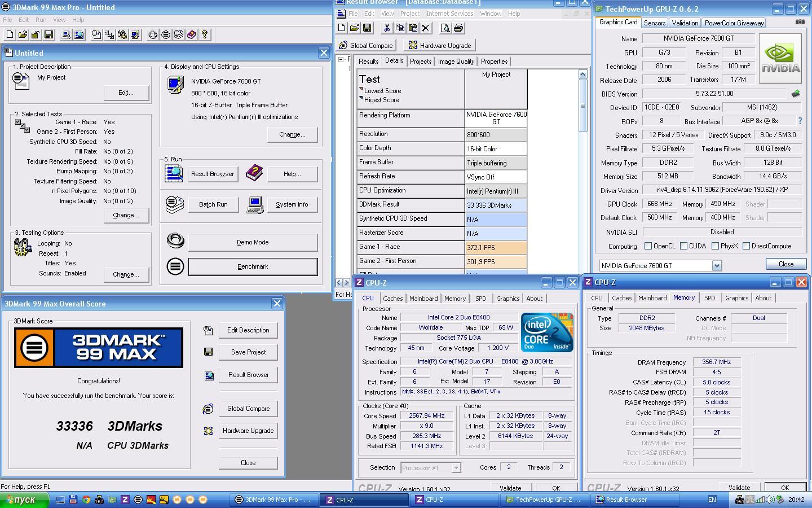Viewport: 812px width, 508px height.
Task: Click volume speaker icon in system tray
Action: tap(770, 500)
